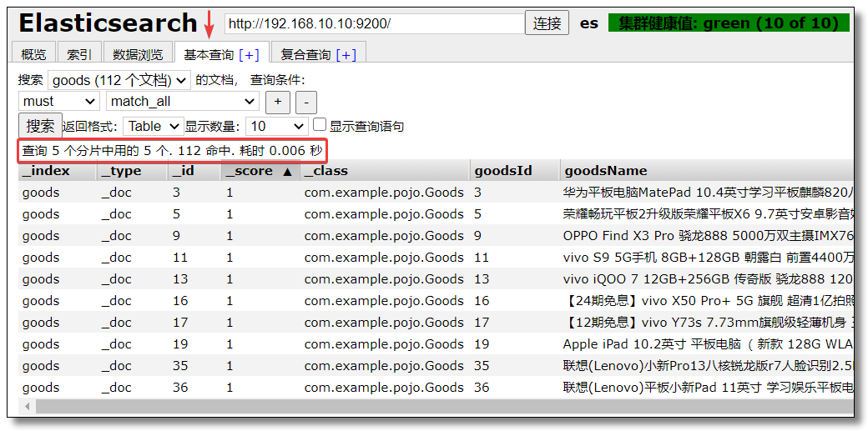This screenshot has width=868, height=431.
Task: Click the horizontal scrollbar track
Action: 446,407
